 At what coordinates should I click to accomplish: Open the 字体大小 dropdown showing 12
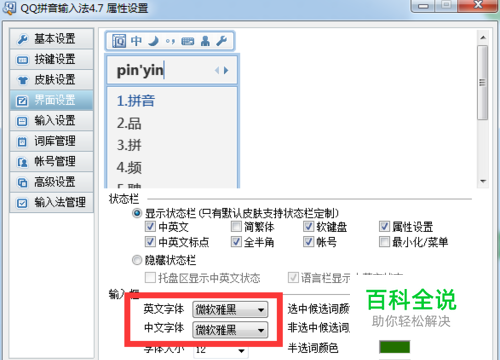[x=221, y=350]
